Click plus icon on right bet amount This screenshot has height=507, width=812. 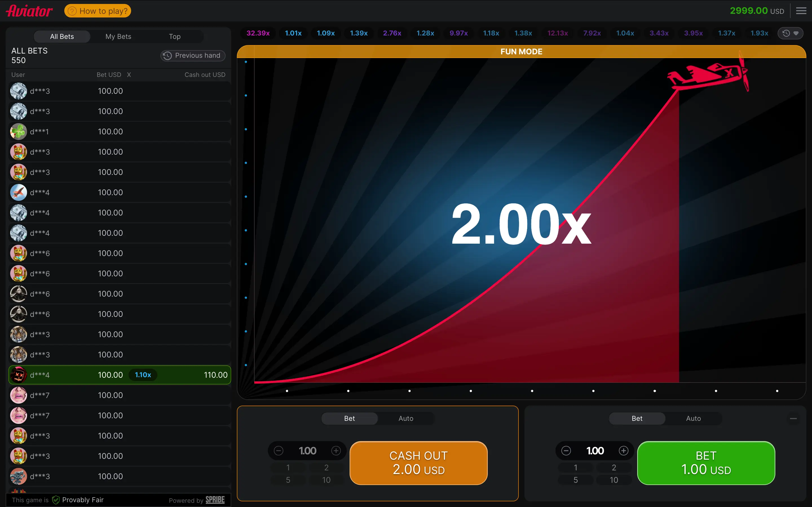[623, 451]
